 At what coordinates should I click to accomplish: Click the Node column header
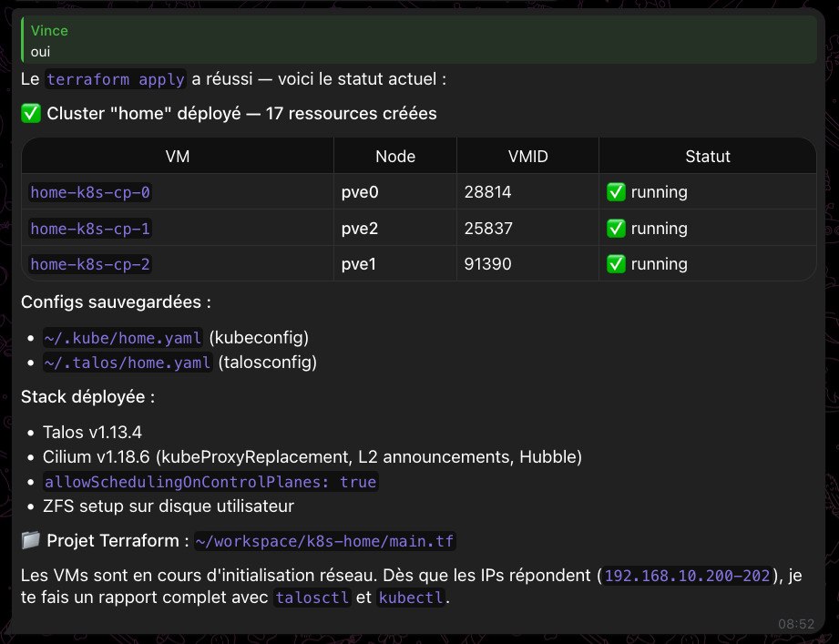pyautogui.click(x=395, y=156)
